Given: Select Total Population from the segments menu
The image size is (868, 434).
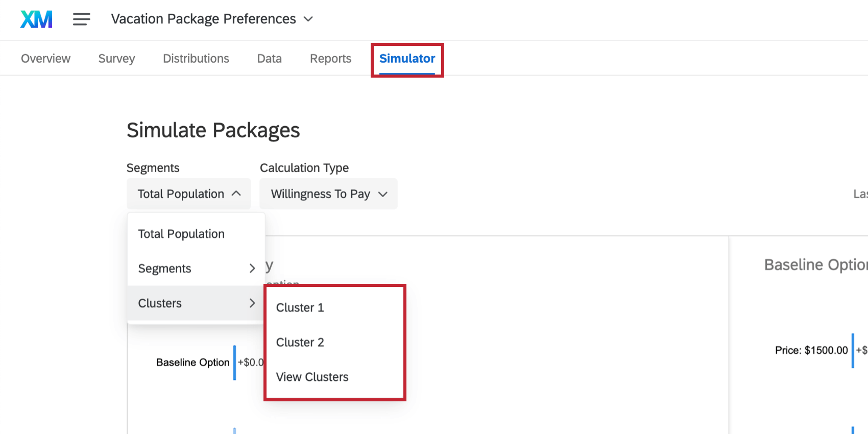Looking at the screenshot, I should point(181,233).
